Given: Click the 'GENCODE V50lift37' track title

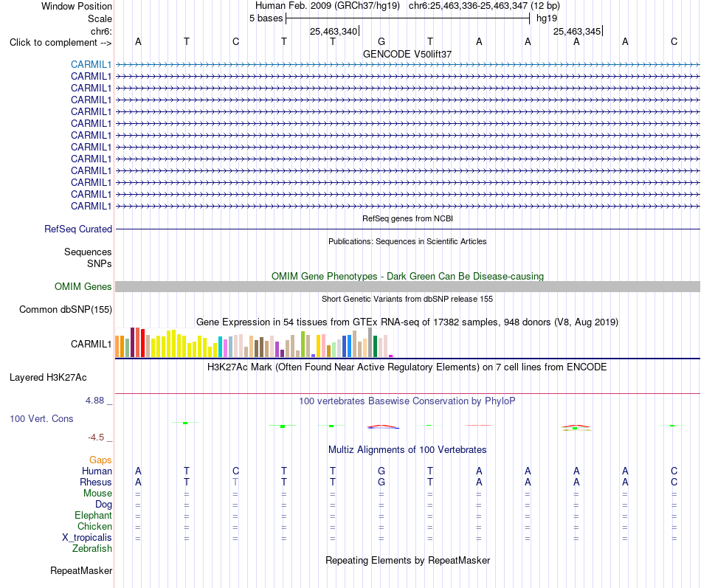Looking at the screenshot, I should 407,54.
